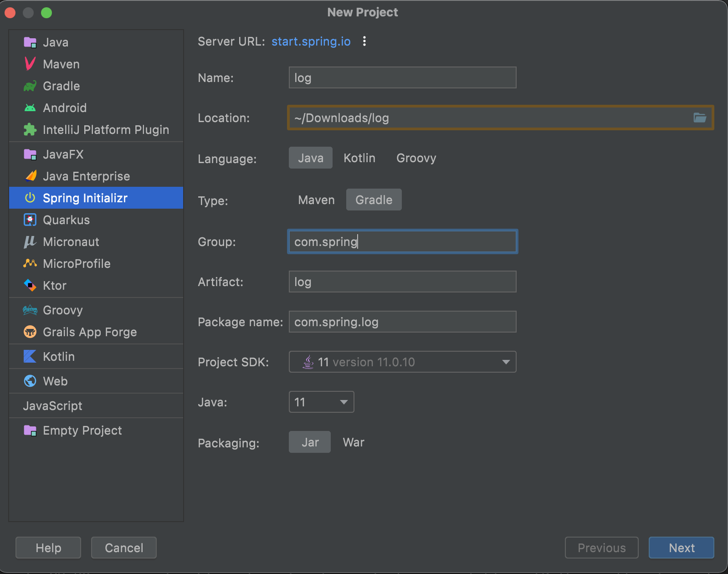Select Java as the language

[x=311, y=158]
